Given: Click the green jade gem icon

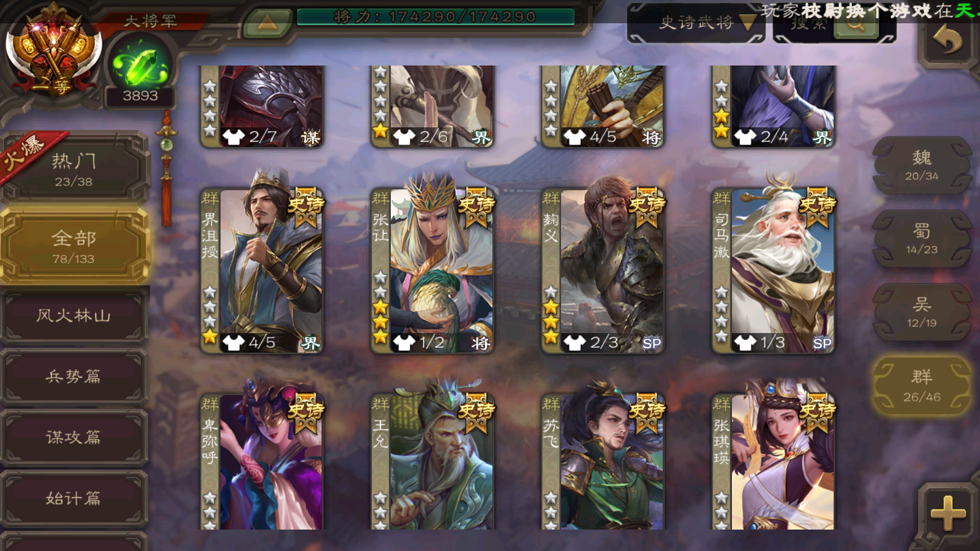Looking at the screenshot, I should pyautogui.click(x=140, y=64).
